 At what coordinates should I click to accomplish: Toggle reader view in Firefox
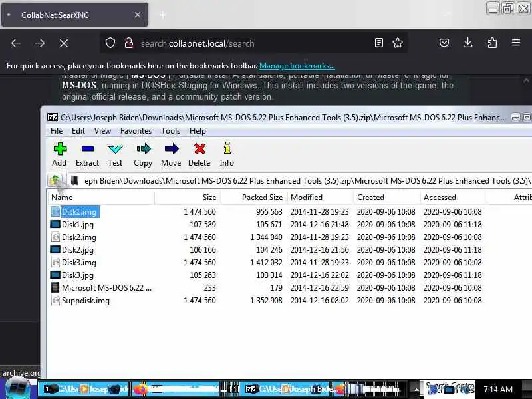coord(379,43)
